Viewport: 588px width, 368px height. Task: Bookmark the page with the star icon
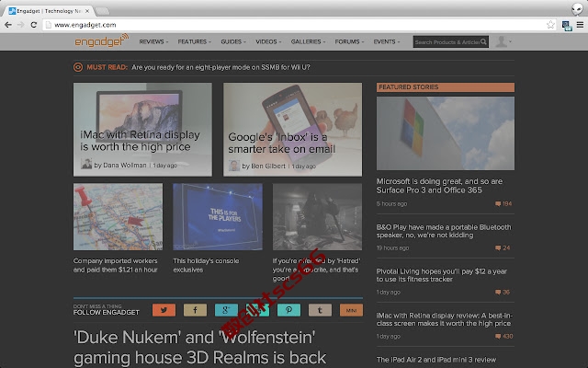coord(550,25)
